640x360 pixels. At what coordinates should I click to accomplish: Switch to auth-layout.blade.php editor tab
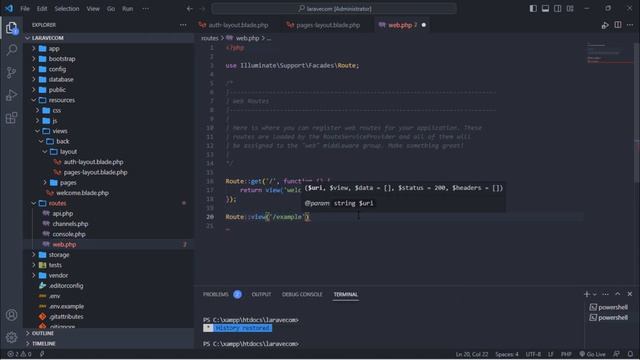[234, 25]
